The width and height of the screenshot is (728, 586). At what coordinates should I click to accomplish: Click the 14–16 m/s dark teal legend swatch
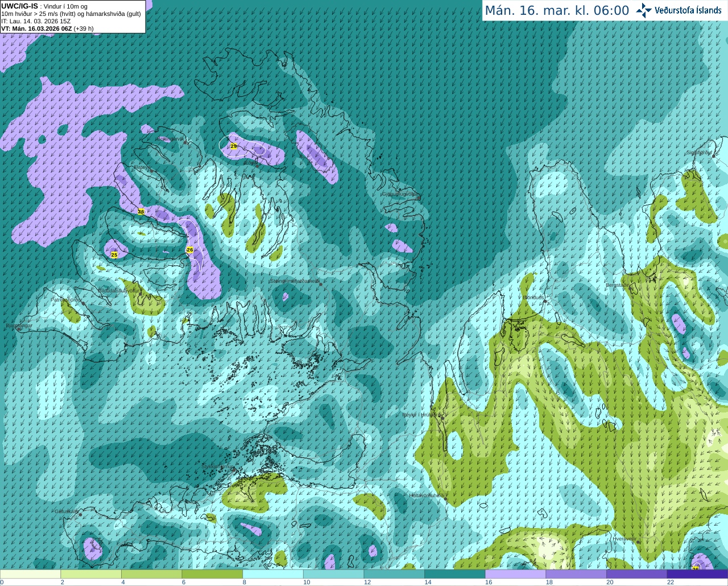coord(455,574)
